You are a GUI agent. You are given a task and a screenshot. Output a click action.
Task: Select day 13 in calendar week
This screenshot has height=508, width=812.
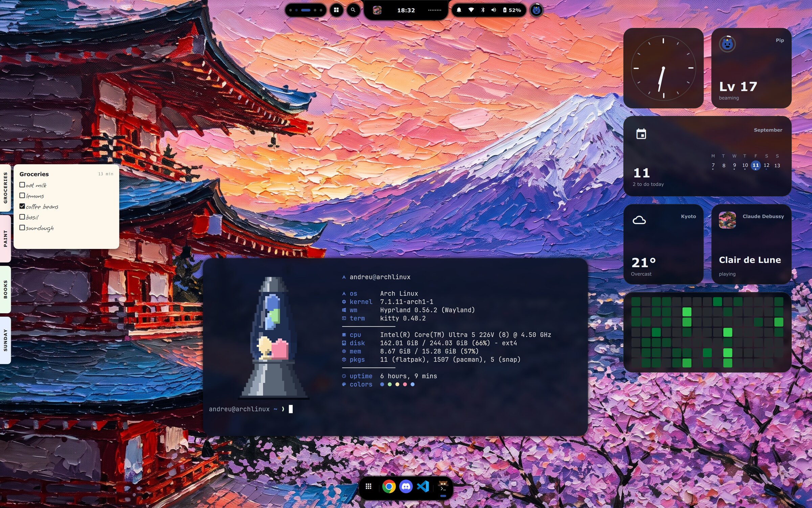click(777, 165)
